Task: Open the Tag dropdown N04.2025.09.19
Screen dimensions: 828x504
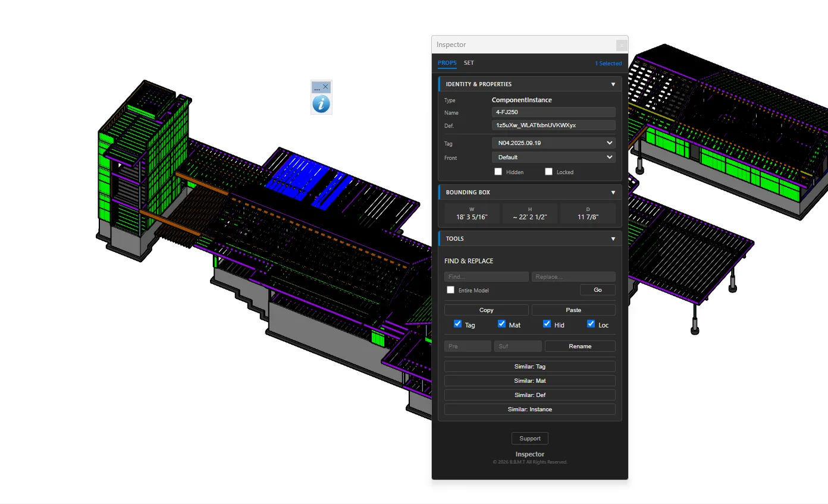Action: coord(553,143)
